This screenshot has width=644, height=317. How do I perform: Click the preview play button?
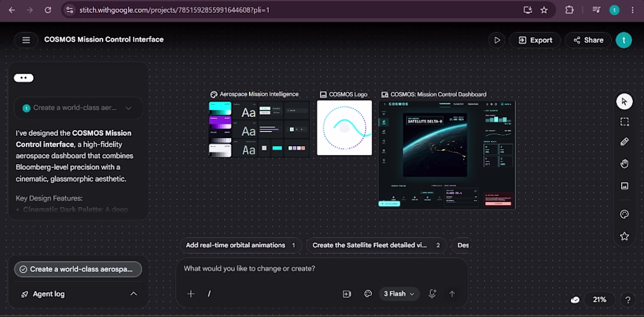(497, 40)
